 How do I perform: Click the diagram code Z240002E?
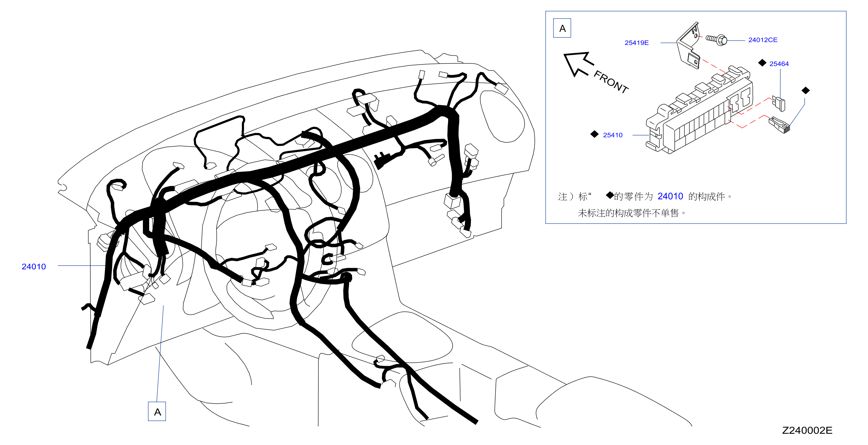point(807,430)
